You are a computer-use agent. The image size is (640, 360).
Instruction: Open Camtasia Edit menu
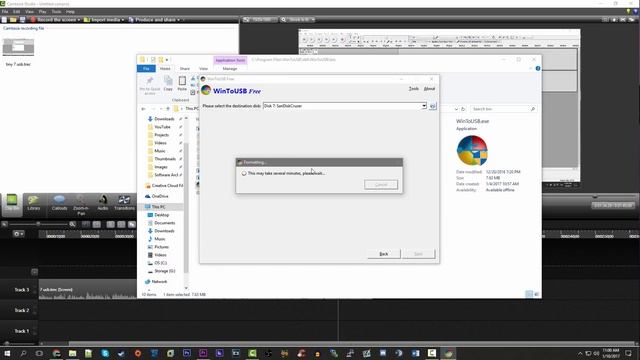point(16,11)
